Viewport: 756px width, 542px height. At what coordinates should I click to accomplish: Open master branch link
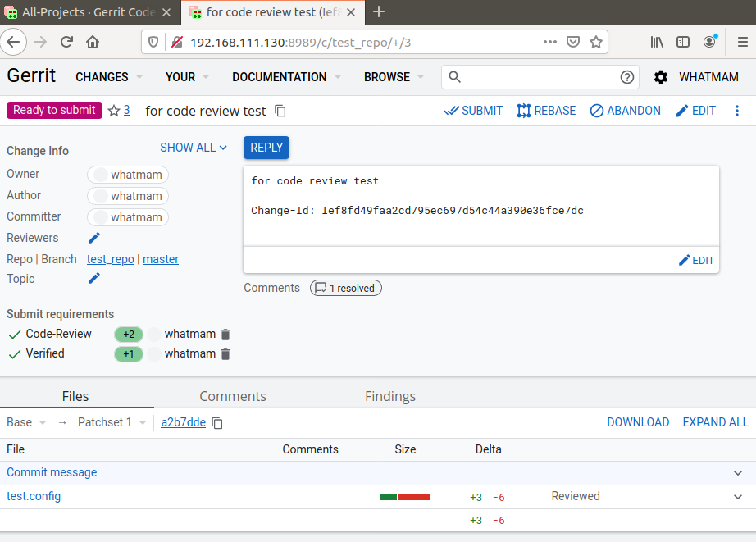(161, 259)
